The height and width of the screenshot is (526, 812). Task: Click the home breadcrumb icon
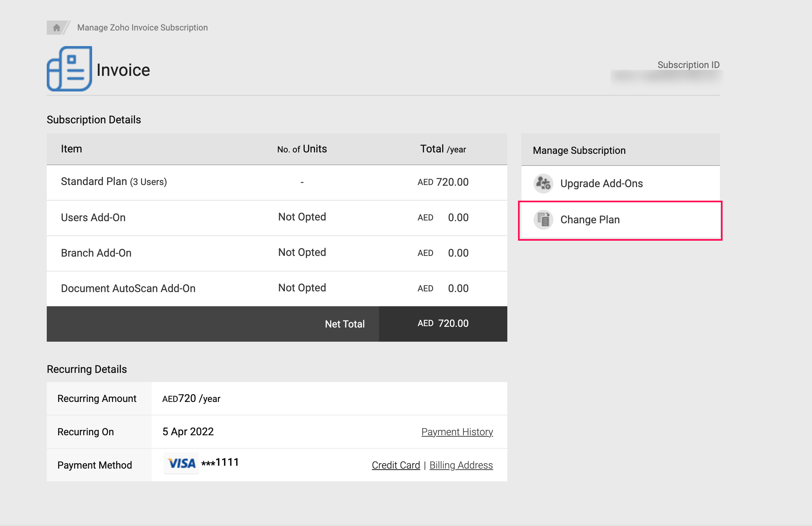(56, 28)
